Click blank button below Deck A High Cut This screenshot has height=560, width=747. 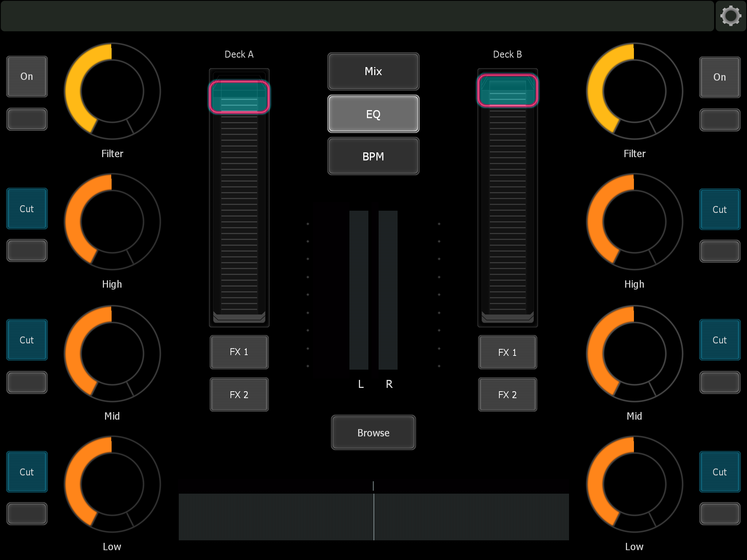point(27,250)
